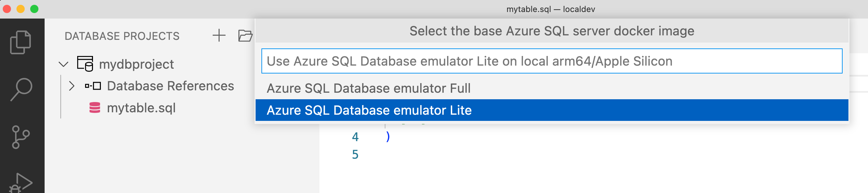Click line number 5 in editor gutter
Viewport: 868px width, 193px height.
(355, 155)
